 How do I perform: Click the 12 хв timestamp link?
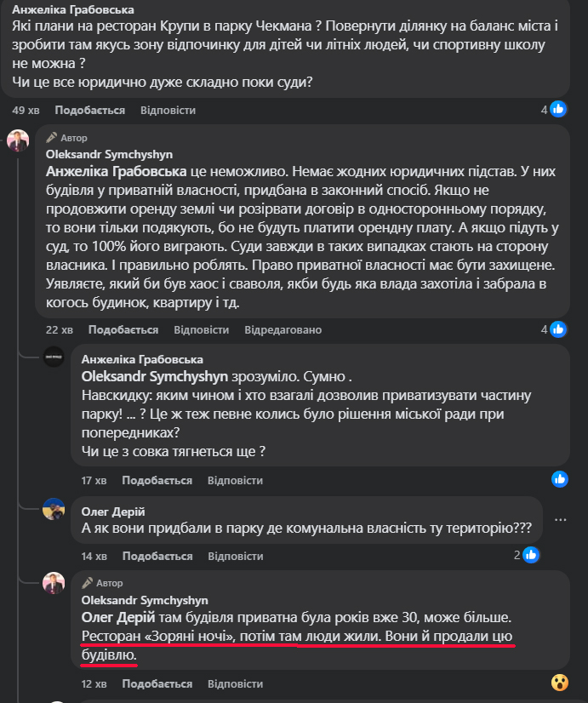click(94, 684)
